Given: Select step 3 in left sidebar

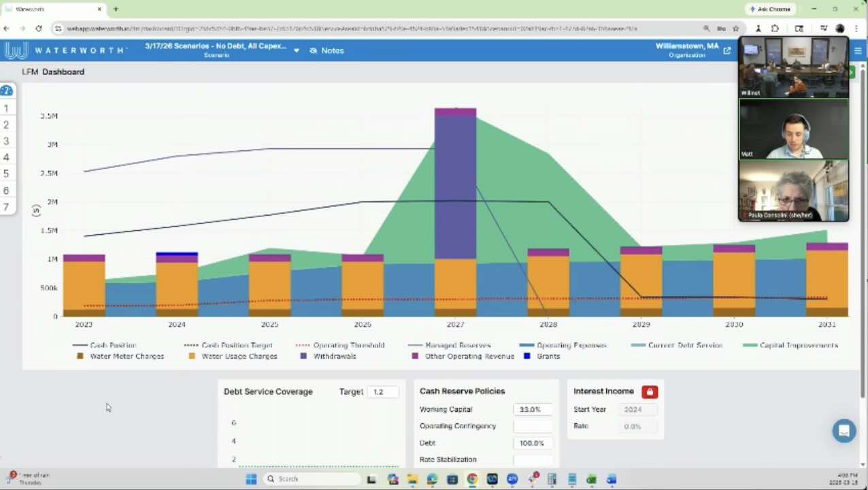Looking at the screenshot, I should coord(6,141).
